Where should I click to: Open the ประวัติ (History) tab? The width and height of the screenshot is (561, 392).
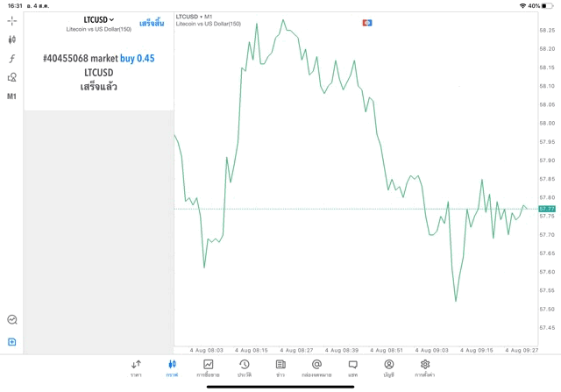(x=244, y=368)
